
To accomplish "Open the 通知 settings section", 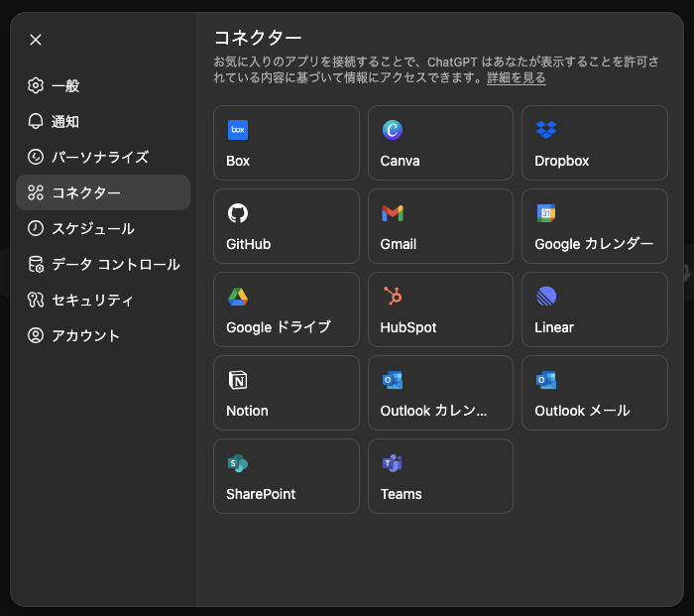I will point(103,121).
